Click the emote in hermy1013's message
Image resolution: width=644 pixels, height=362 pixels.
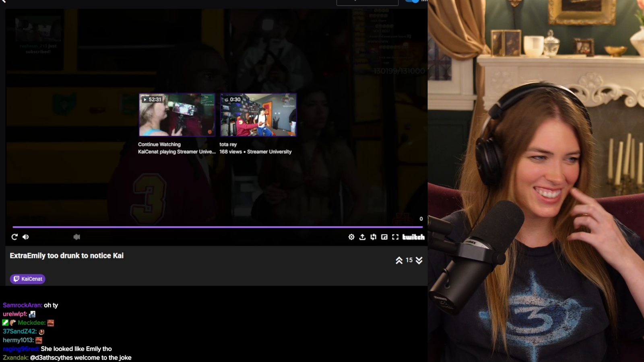click(39, 340)
